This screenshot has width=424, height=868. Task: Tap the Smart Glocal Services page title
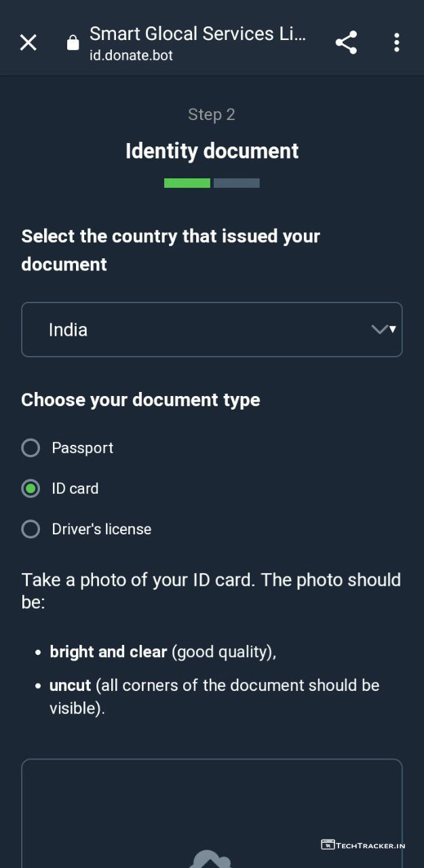click(197, 34)
